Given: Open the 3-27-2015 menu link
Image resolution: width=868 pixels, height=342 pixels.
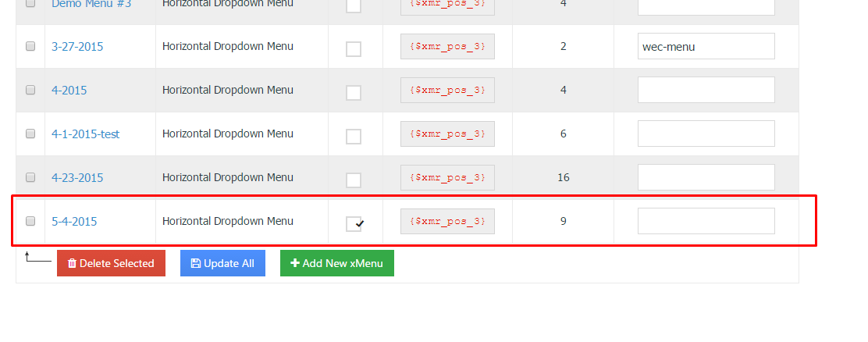Looking at the screenshot, I should (77, 47).
